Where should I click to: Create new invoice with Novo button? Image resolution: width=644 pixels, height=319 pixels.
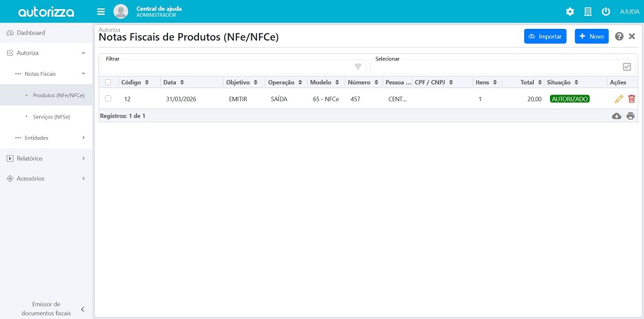(x=591, y=37)
